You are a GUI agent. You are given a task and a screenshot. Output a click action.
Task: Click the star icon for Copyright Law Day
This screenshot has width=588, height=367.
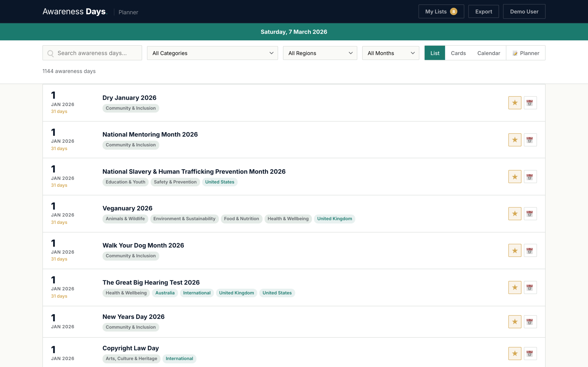[x=515, y=353]
